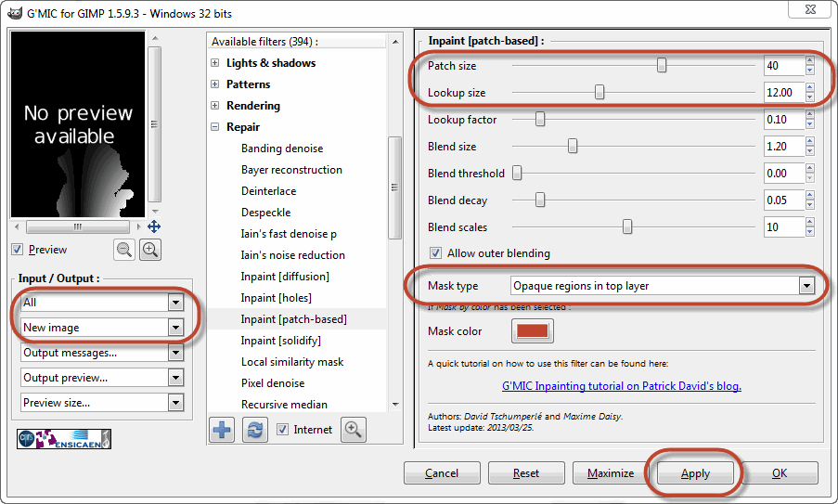
Task: Click the red Mask color swatch
Action: [533, 330]
